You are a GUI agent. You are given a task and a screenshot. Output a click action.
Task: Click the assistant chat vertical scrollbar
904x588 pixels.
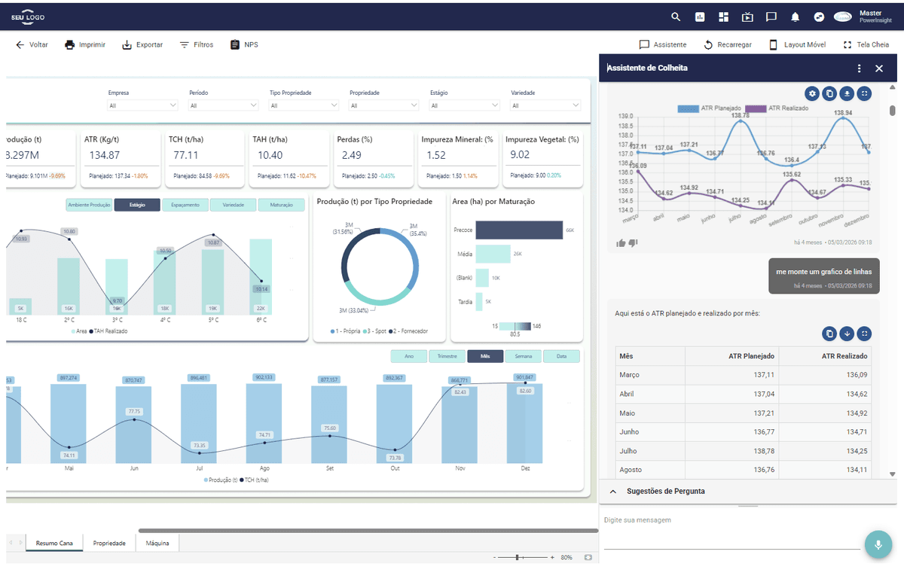tap(893, 111)
